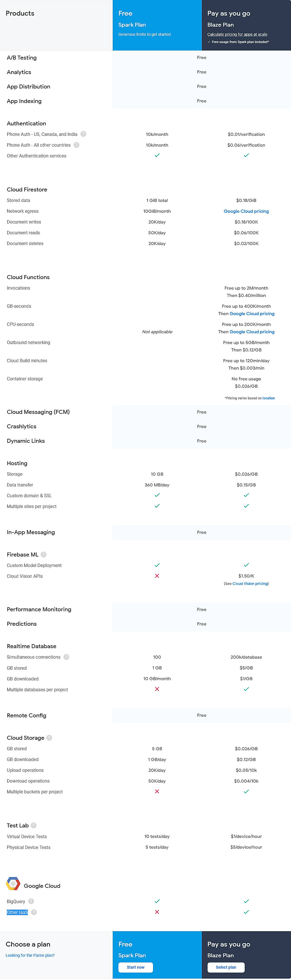Follow Google Cloud pricing link for Network egress
The width and height of the screenshot is (291, 980).
coord(246,211)
